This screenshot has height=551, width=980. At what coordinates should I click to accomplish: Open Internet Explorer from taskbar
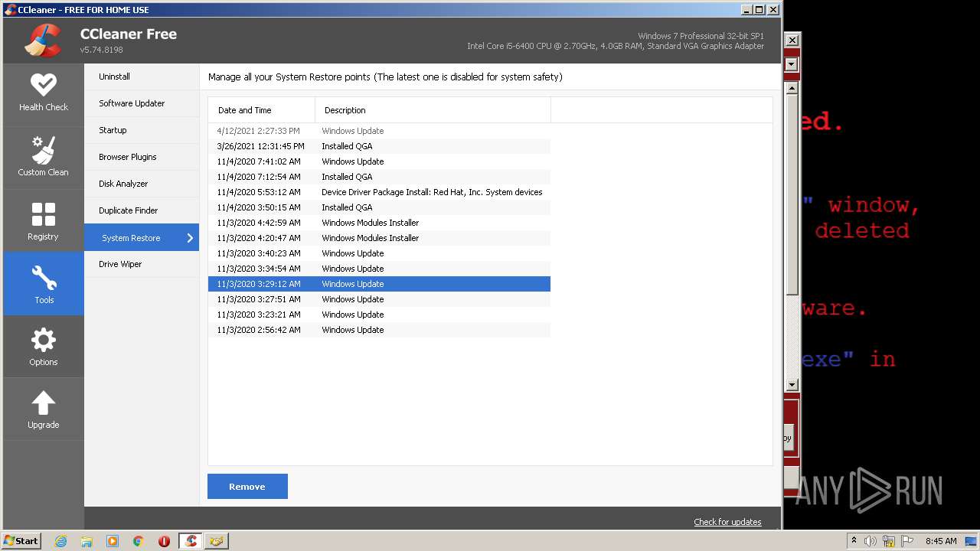pos(61,541)
